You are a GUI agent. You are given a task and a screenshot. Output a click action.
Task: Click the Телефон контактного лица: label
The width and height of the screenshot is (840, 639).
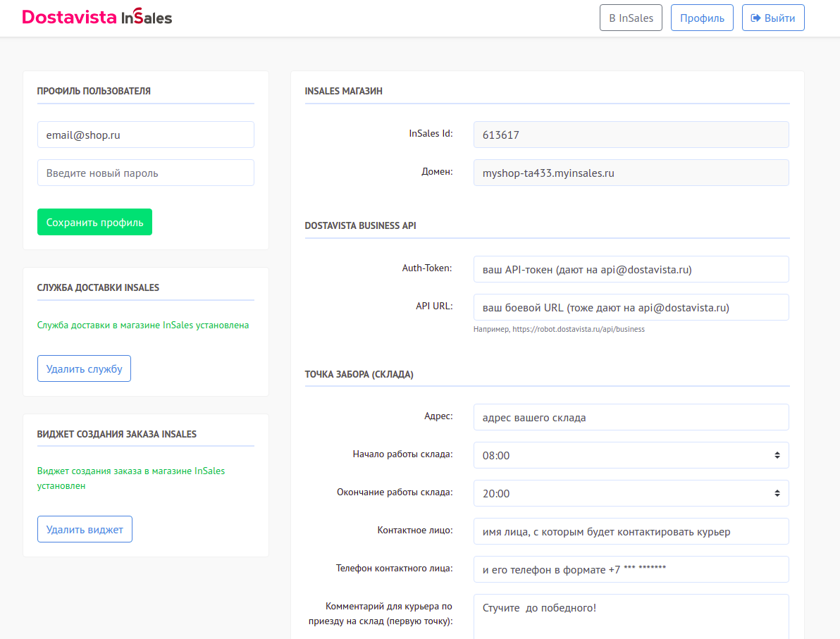tap(395, 568)
